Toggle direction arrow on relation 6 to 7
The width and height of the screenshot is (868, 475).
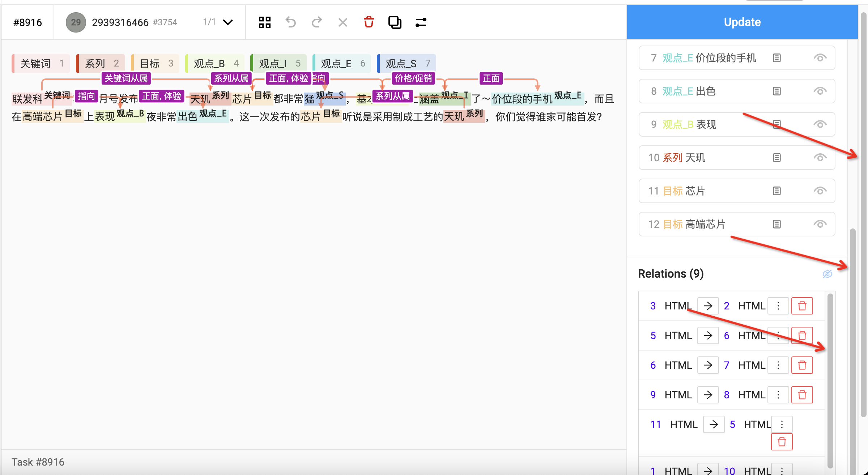tap(708, 365)
